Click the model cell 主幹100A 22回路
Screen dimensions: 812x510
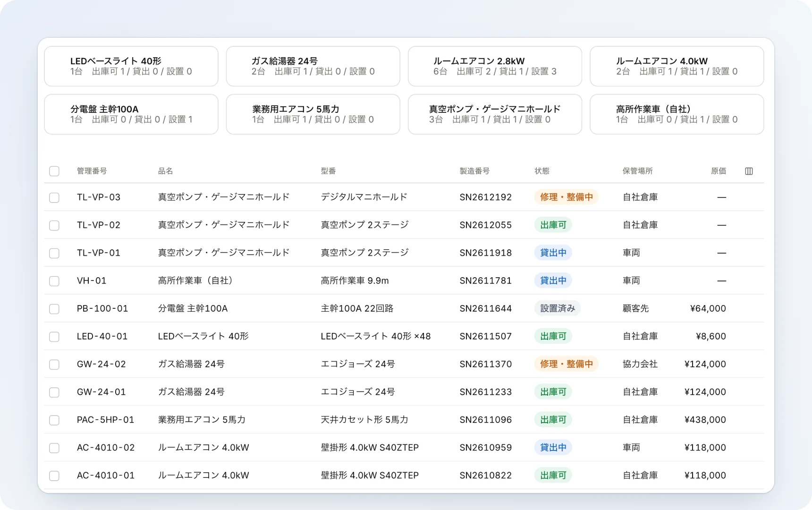tap(357, 308)
